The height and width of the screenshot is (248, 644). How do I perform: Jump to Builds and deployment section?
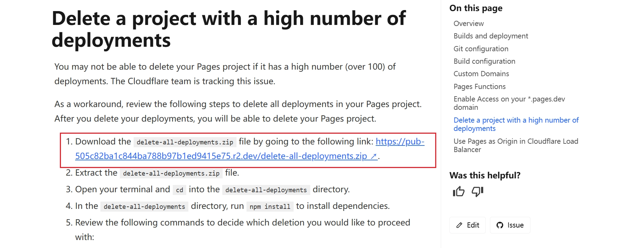491,36
